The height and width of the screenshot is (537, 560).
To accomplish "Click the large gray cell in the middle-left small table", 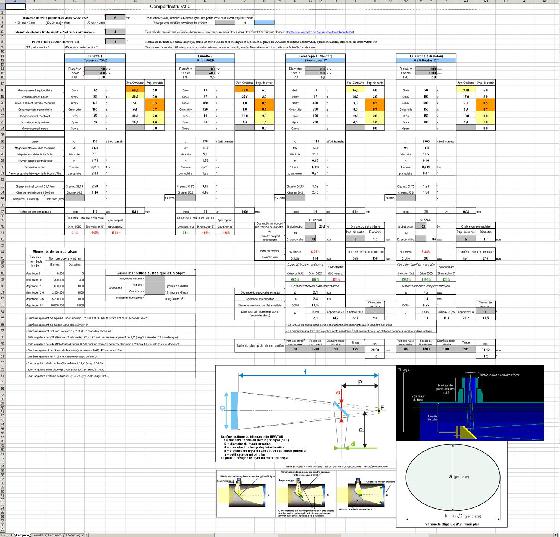I will pos(155,286).
